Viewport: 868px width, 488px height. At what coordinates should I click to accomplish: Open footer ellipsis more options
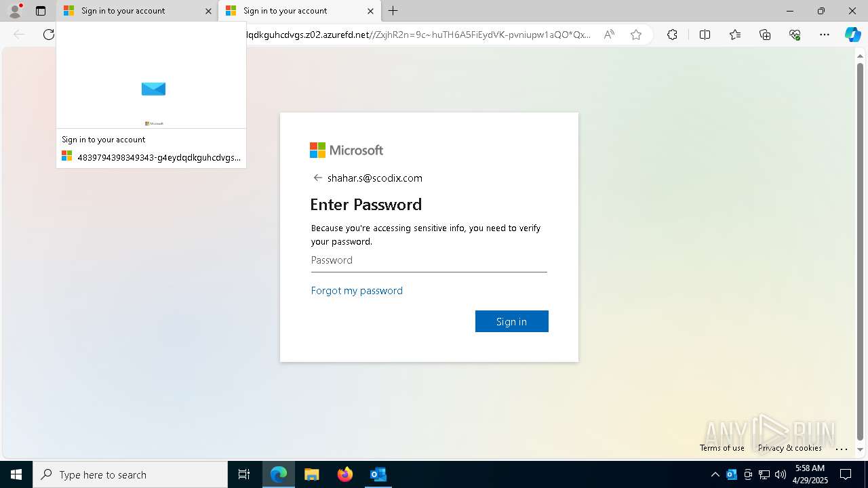tap(842, 449)
